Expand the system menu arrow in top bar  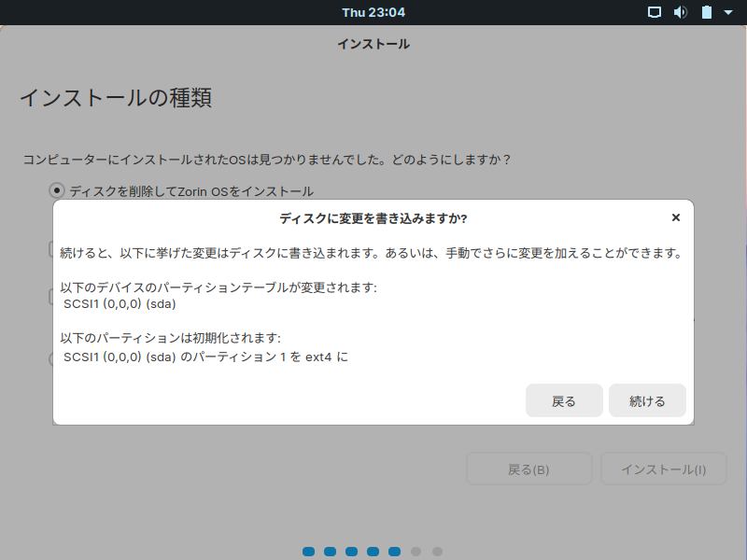[728, 12]
